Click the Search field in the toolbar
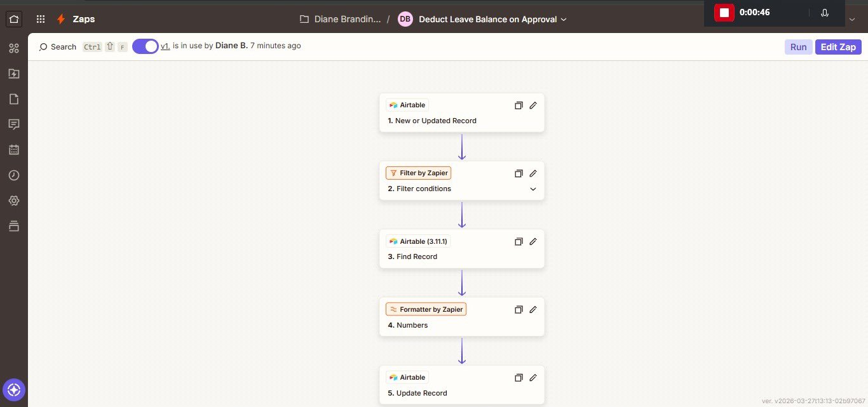The width and height of the screenshot is (868, 407). click(x=58, y=47)
